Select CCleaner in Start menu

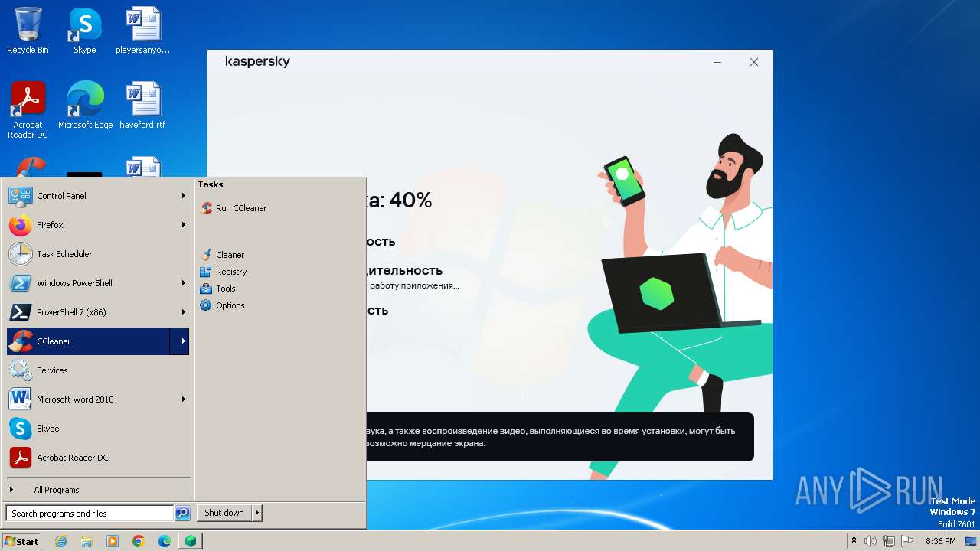[x=88, y=341]
